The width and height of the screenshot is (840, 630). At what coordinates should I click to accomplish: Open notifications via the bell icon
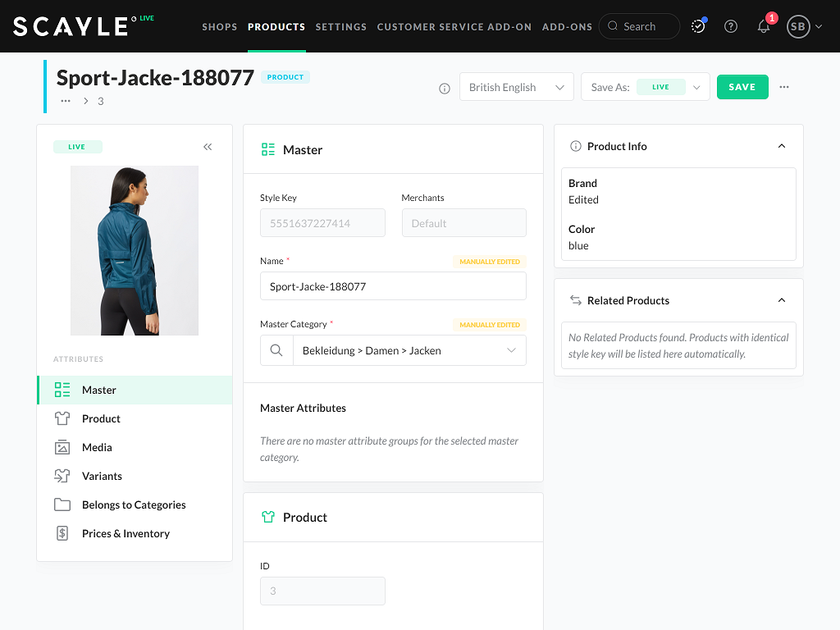pos(764,26)
